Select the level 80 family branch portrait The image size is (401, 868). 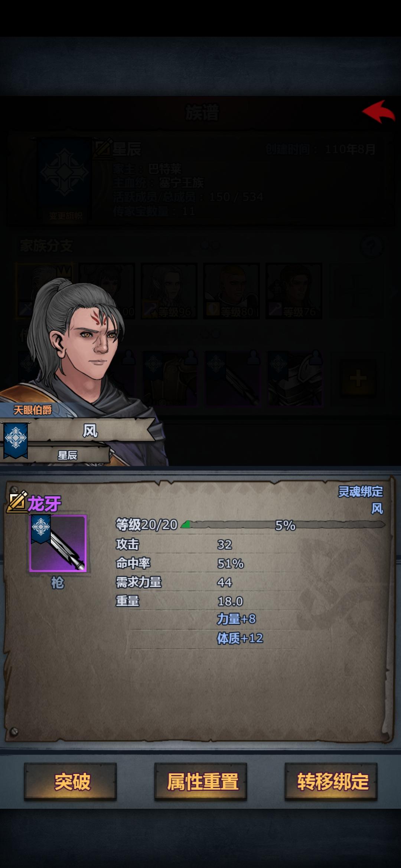point(231,291)
